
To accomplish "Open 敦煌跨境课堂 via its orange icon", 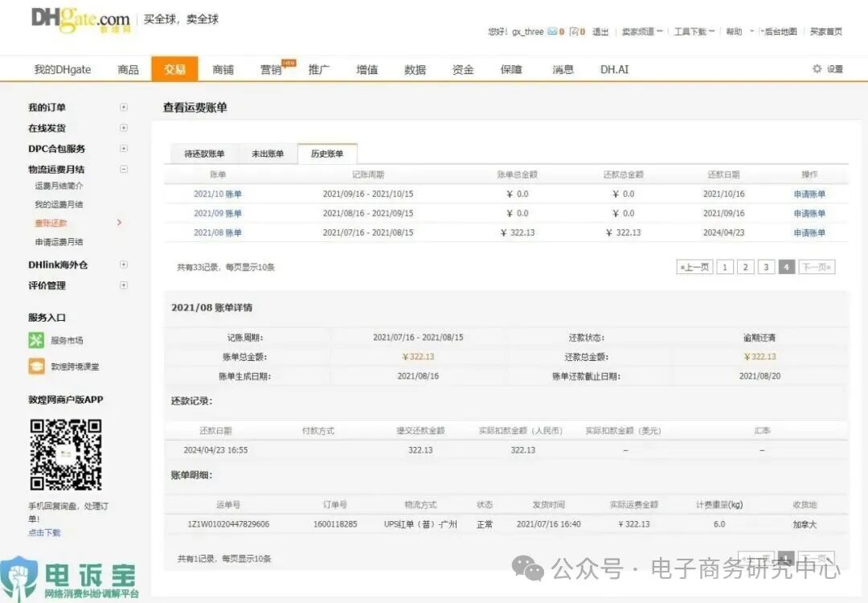I will 35,366.
